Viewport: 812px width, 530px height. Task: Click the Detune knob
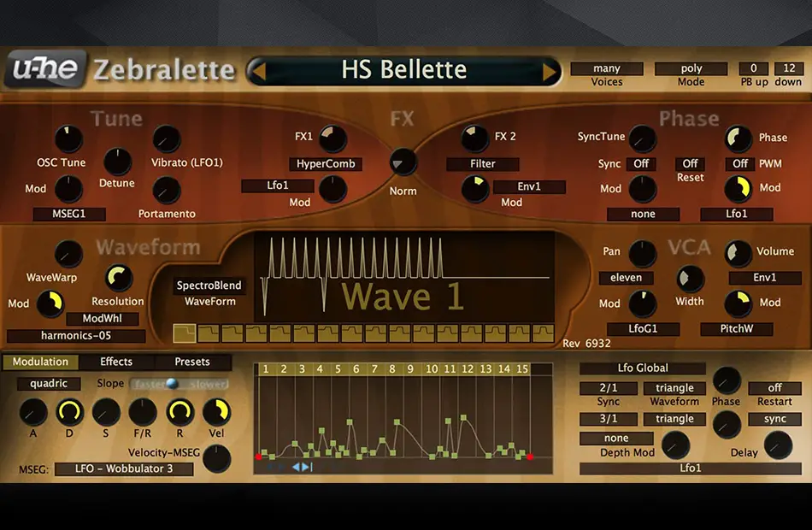(x=118, y=162)
